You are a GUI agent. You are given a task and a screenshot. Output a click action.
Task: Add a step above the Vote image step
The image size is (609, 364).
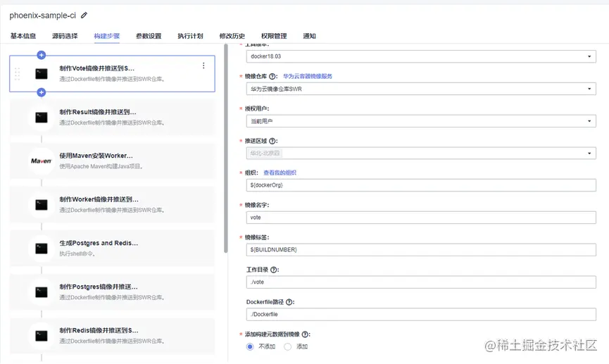coord(41,55)
